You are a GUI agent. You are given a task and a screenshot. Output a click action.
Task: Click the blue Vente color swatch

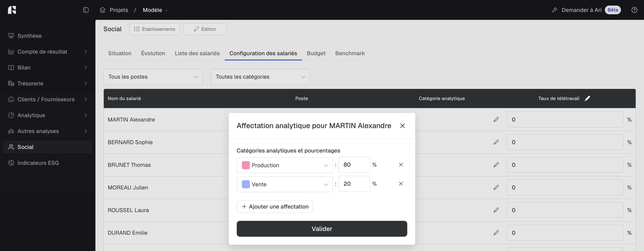point(246,184)
